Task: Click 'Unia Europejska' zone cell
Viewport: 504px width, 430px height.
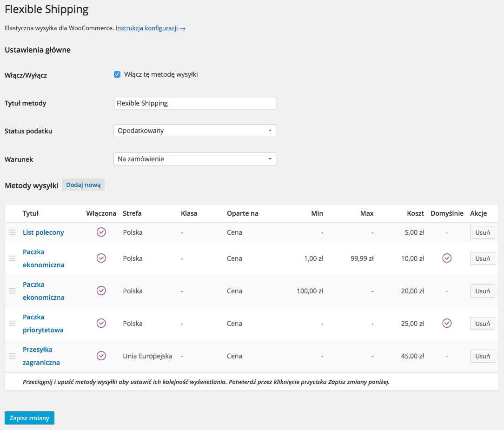Action: coord(147,356)
